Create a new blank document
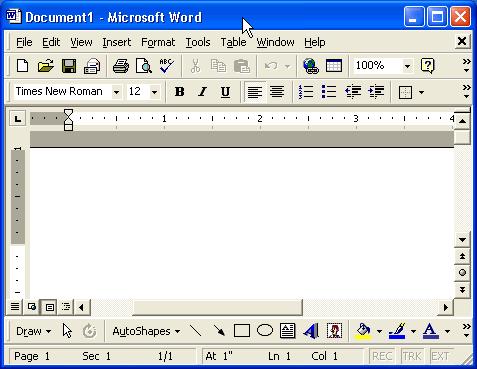 click(23, 66)
